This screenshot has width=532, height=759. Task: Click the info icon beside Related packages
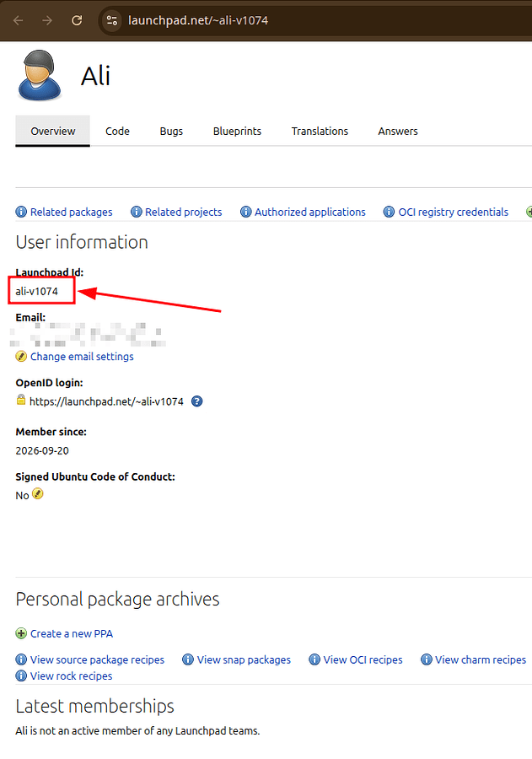[21, 212]
